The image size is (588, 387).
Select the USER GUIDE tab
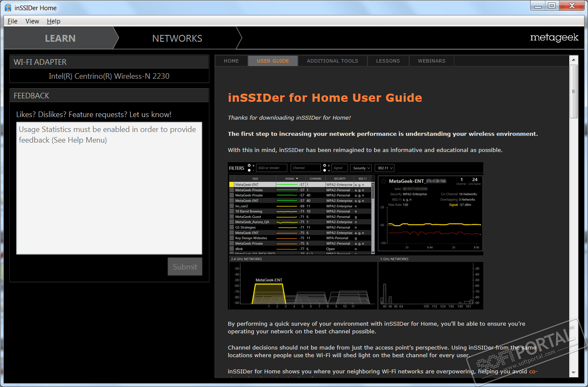point(273,61)
